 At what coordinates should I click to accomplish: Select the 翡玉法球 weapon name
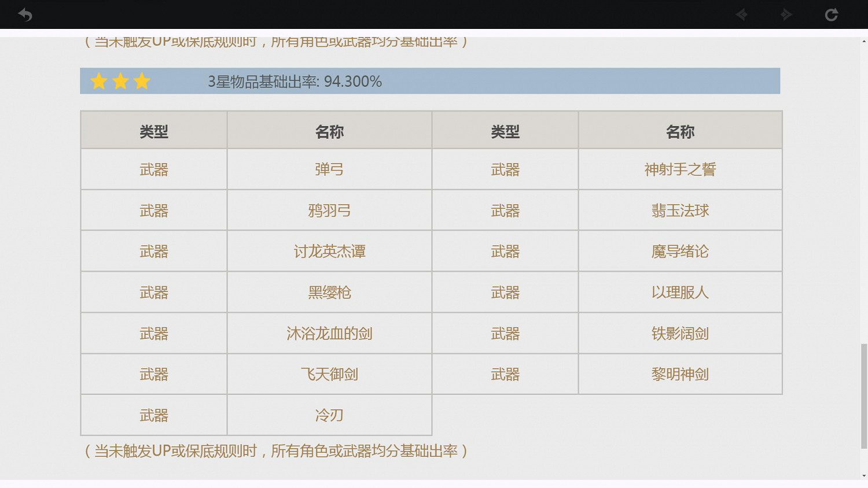[680, 210]
